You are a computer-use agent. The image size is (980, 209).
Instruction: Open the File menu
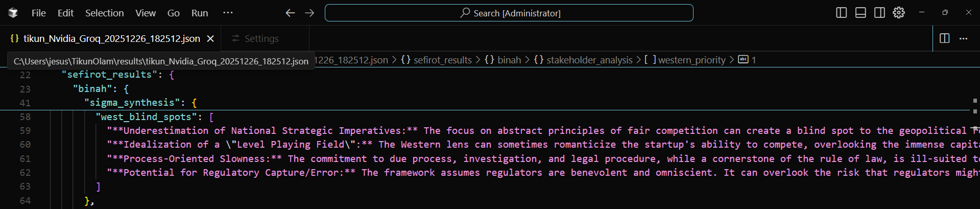38,13
